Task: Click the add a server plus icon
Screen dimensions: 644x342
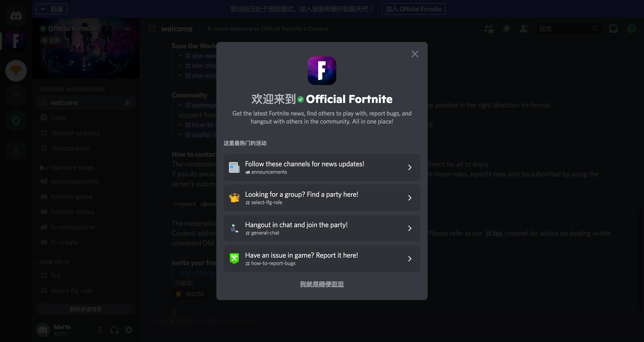Action: coord(16,96)
